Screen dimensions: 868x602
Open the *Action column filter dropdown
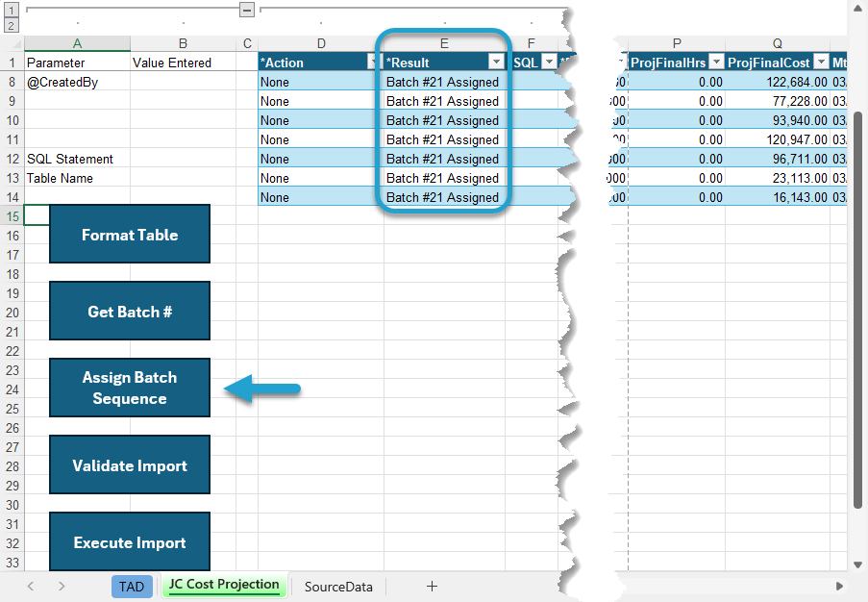374,63
